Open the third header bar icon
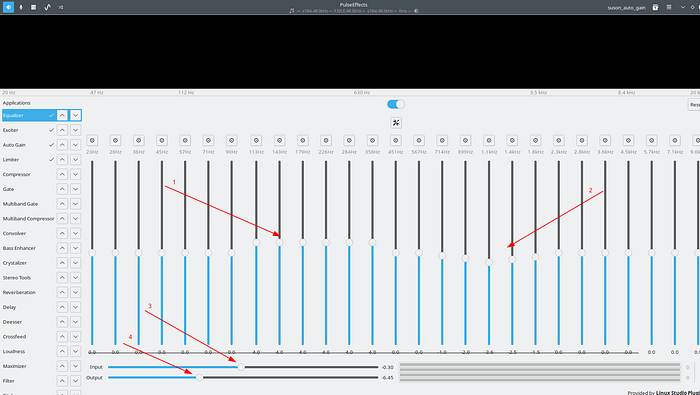700x395 pixels. [33, 7]
